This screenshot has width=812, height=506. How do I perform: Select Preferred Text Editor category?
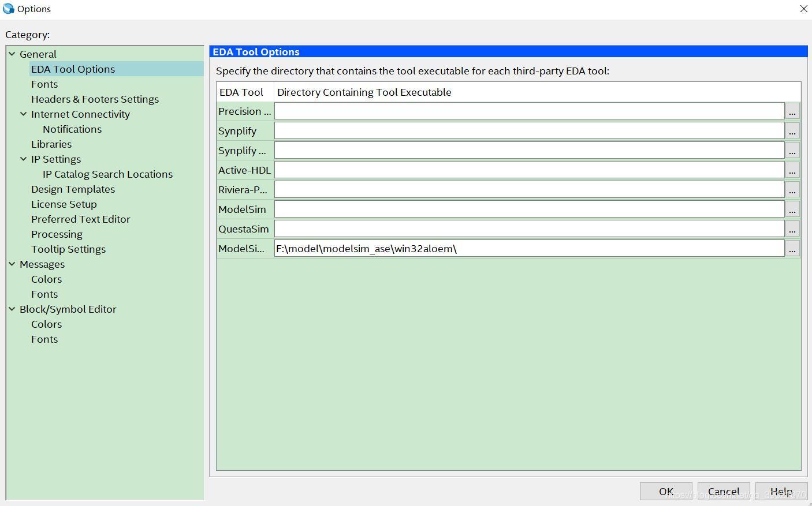point(81,219)
